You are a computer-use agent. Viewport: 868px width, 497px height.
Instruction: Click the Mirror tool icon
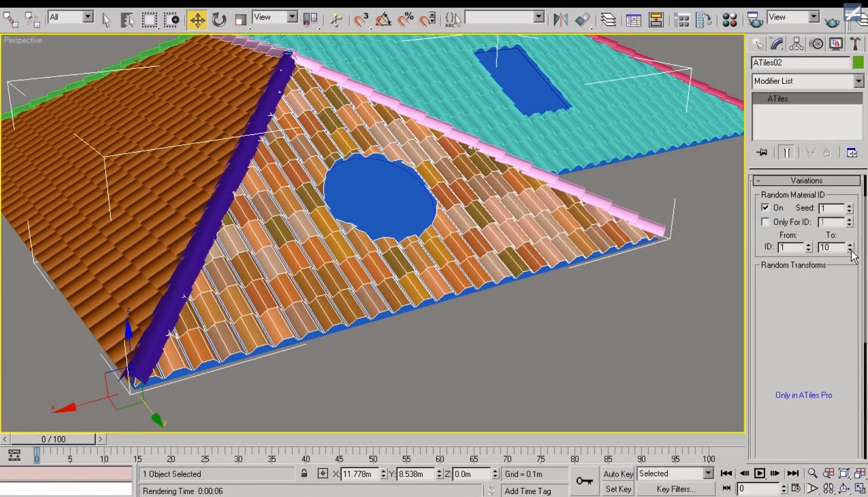click(x=560, y=20)
